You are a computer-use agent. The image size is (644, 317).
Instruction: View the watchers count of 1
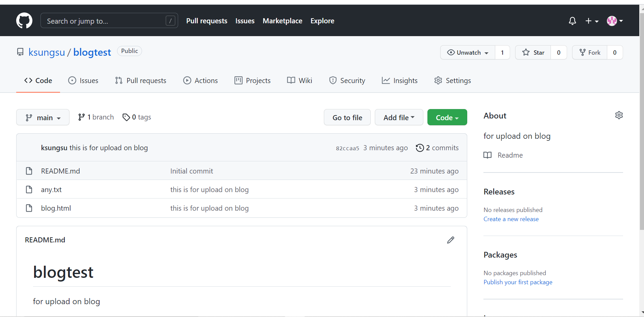[502, 52]
